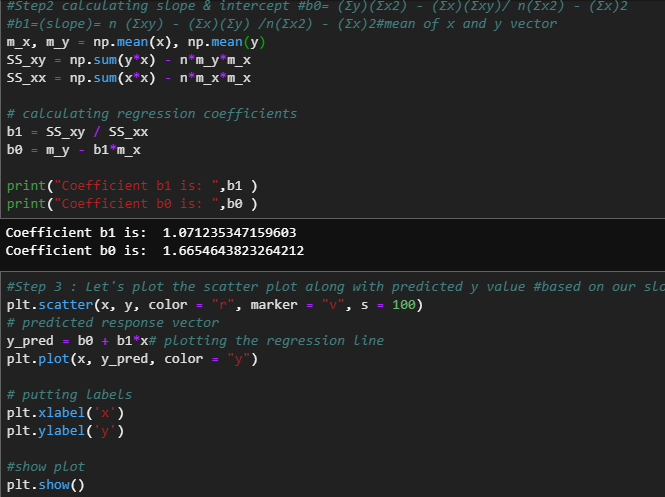Click the line 'm_x, m_y = np.mean(x), np.mean(y)'
The height and width of the screenshot is (497, 665).
tap(136, 42)
